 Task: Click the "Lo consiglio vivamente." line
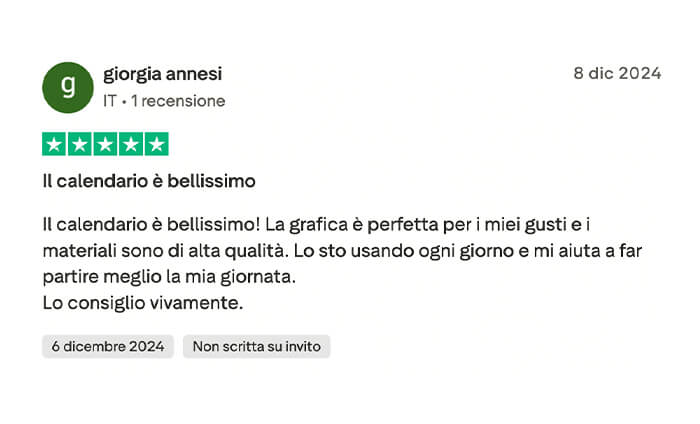pyautogui.click(x=143, y=301)
